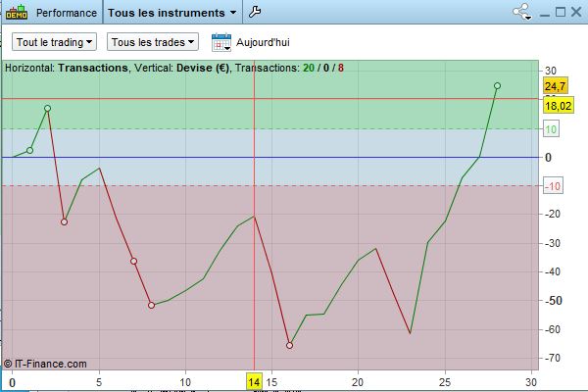Screen dimensions: 588x392
Task: Open the share icon menu
Action: (x=522, y=12)
